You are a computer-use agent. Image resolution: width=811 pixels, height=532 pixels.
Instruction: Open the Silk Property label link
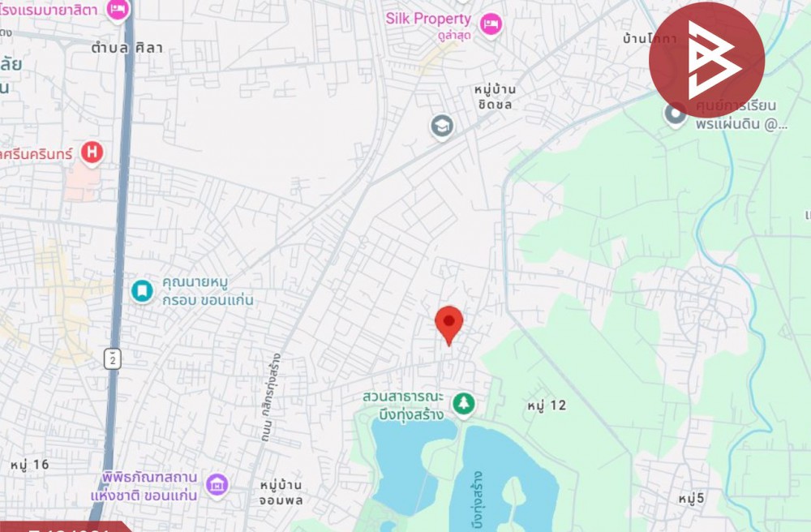(428, 19)
